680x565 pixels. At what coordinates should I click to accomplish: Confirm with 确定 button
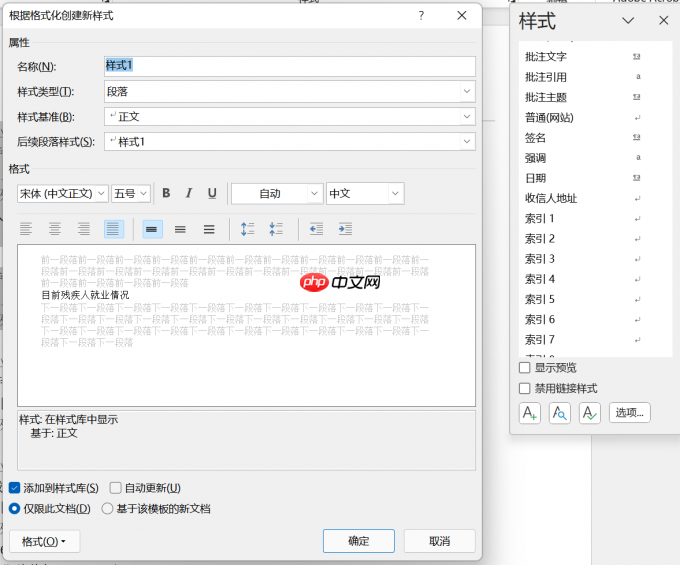pos(359,541)
